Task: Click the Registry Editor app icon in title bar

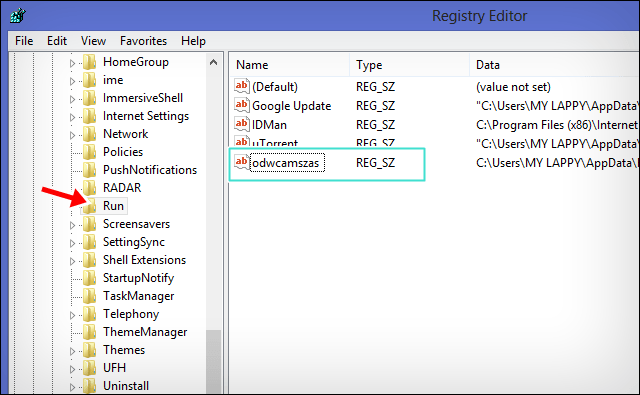Action: click(x=18, y=16)
